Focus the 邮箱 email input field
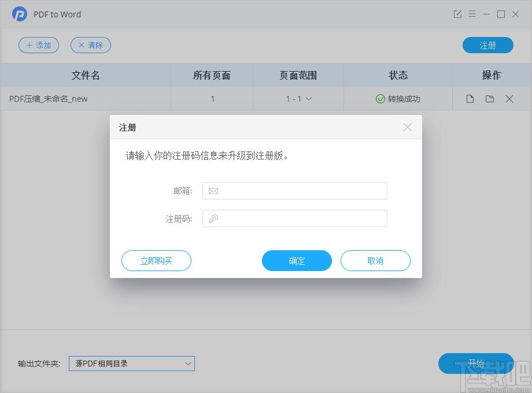The height and width of the screenshot is (393, 532). [295, 191]
